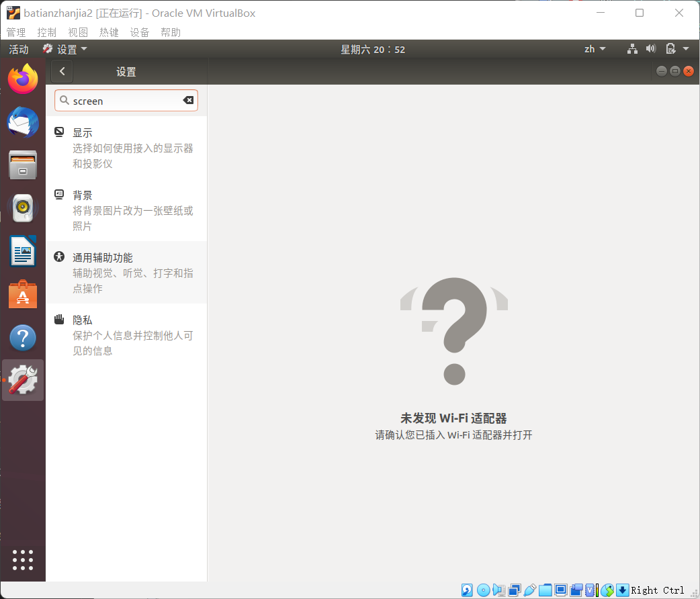Viewport: 700px width, 599px height.
Task: Open the 背景 background settings result
Action: (x=126, y=210)
